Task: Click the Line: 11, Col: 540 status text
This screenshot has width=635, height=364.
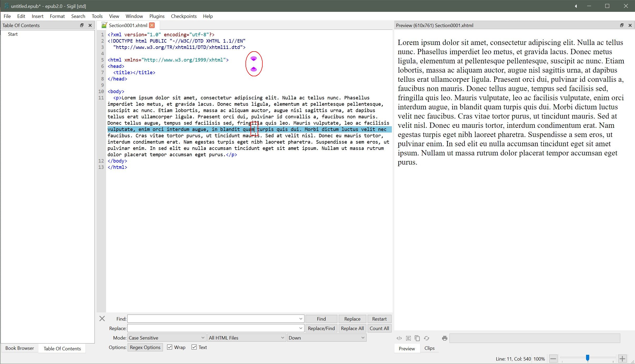Action: point(513,359)
